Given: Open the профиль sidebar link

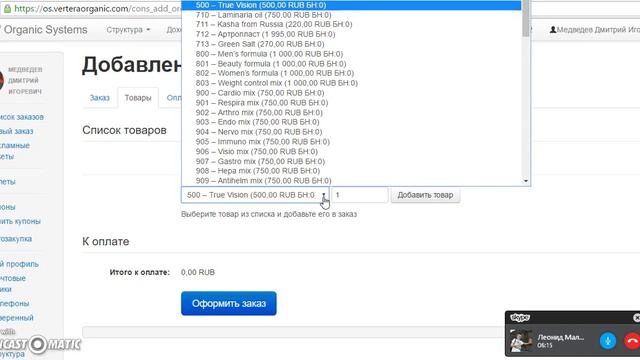Looking at the screenshot, I should click(x=19, y=264).
